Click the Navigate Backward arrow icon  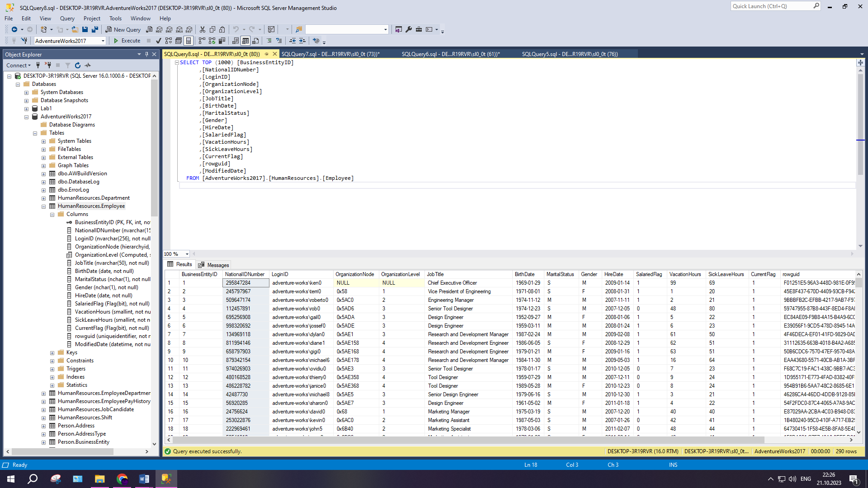14,30
